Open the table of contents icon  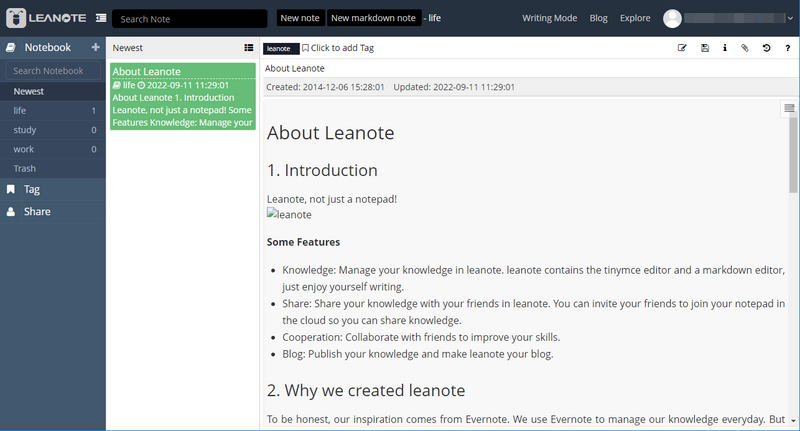click(789, 108)
